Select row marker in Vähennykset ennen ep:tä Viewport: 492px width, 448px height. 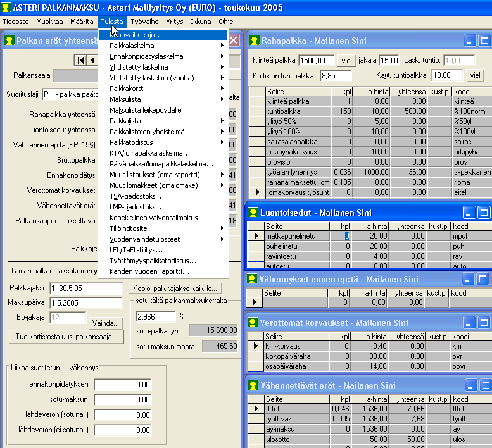[x=255, y=302]
